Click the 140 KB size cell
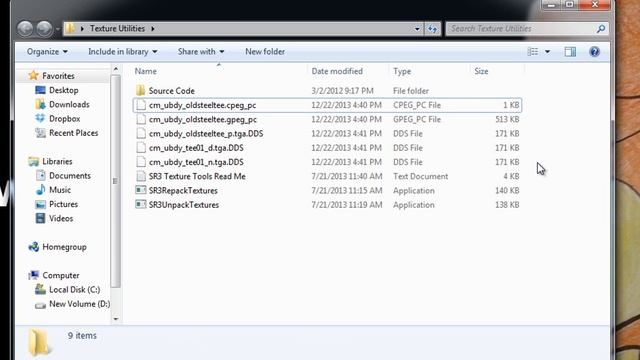The image size is (640, 360). 507,191
